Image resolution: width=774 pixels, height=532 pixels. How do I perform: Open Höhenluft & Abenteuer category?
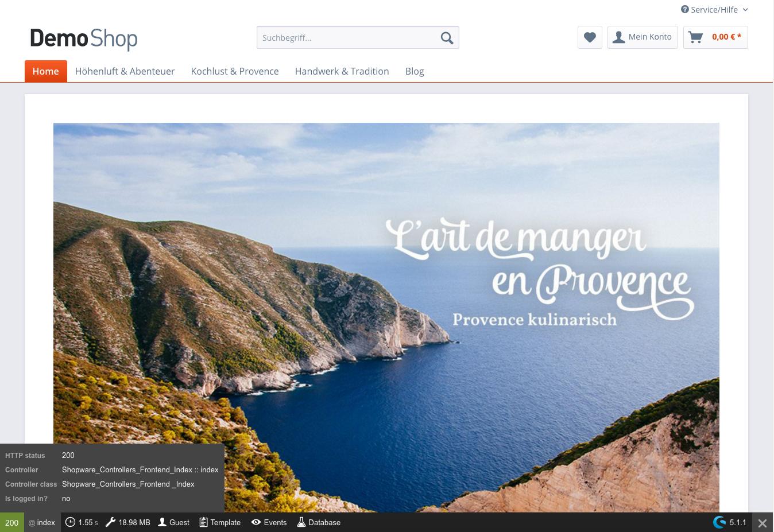[x=125, y=71]
